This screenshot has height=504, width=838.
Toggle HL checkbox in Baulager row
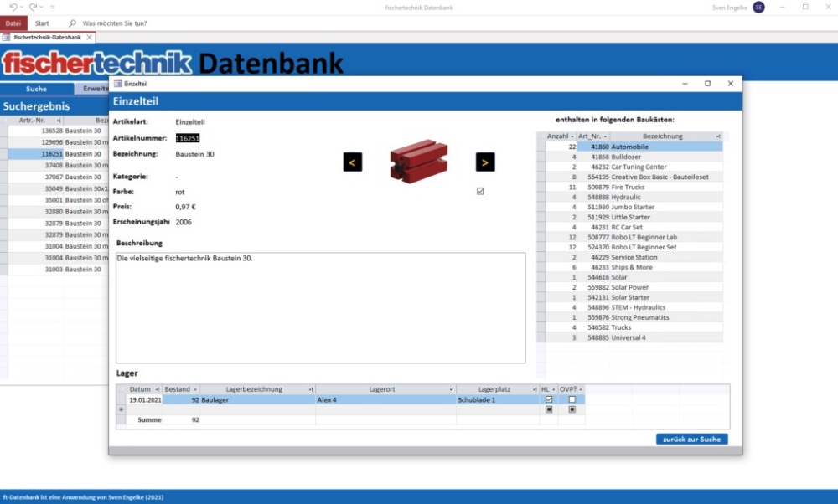[549, 399]
